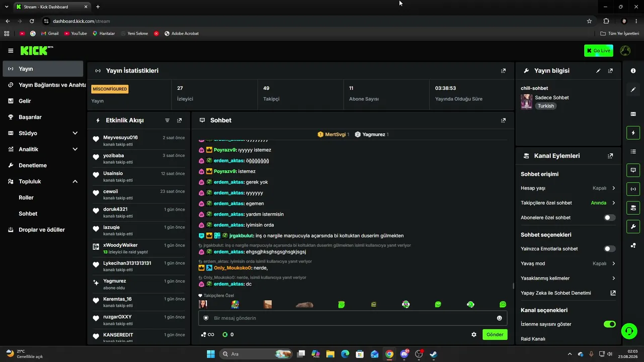Open Başarılar in the sidebar

pos(43,117)
